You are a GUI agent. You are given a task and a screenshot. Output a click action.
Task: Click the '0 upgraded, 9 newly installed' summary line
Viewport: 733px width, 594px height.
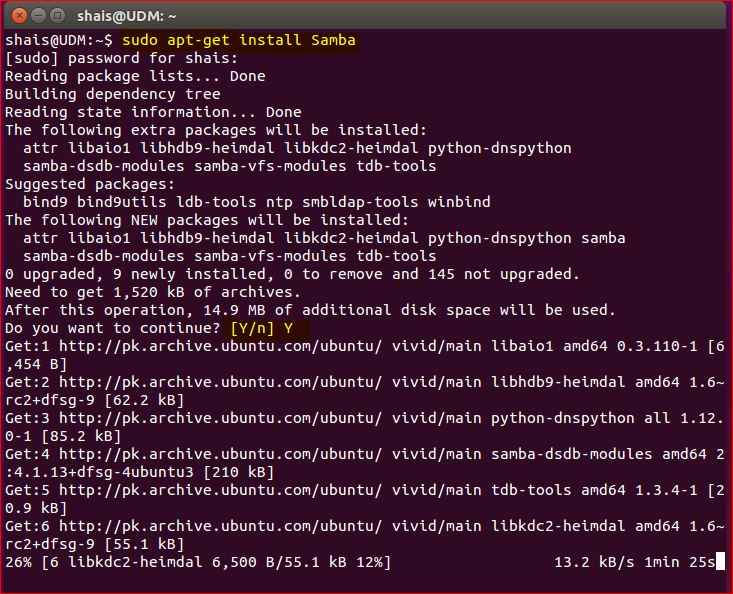pos(293,274)
